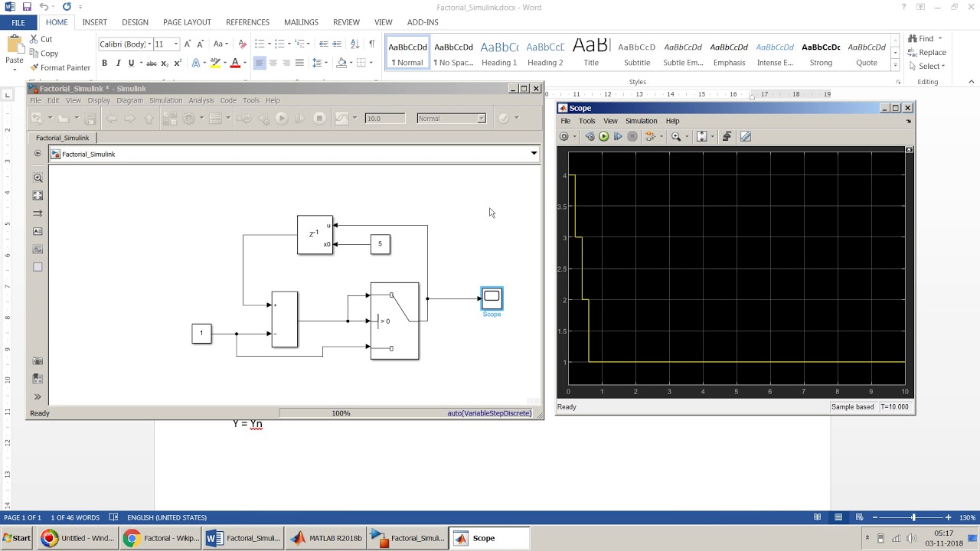Screen dimensions: 980x551
Task: Toggle Subscript formatting in Word
Action: pyautogui.click(x=164, y=63)
